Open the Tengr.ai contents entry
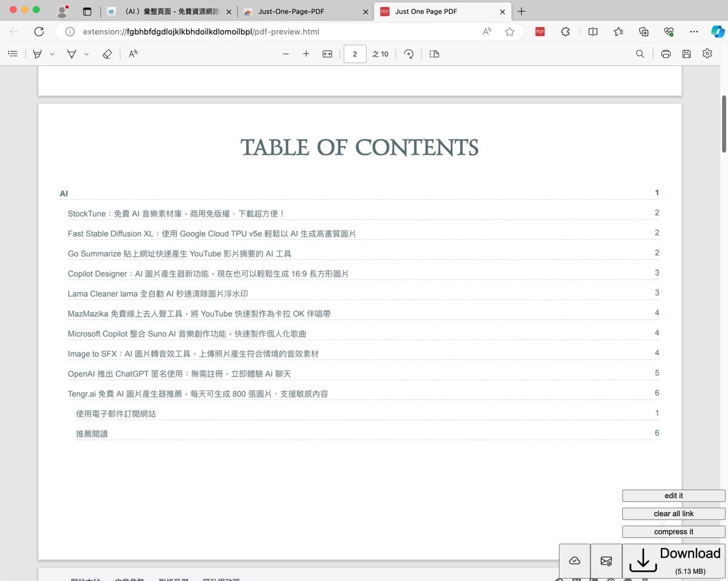The image size is (728, 581). click(x=363, y=393)
